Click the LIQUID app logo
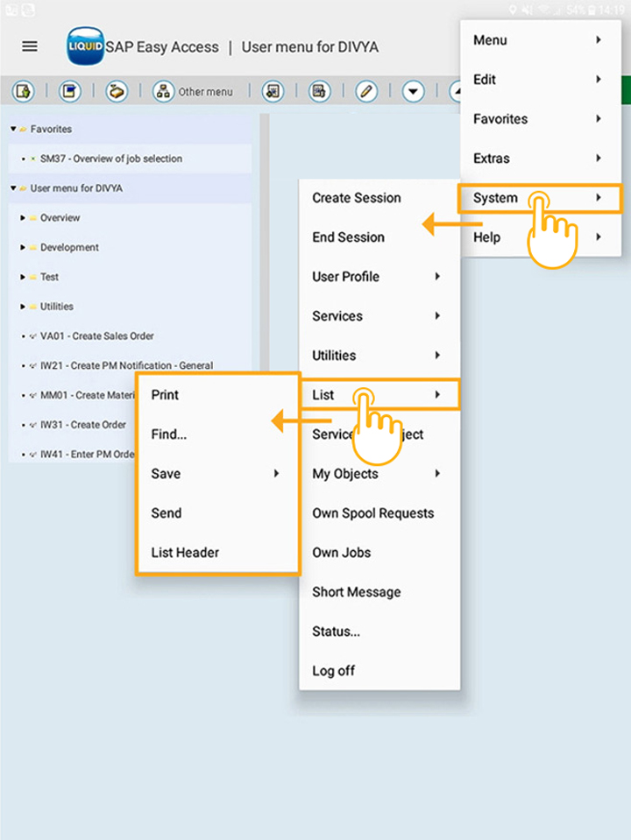631x840 pixels. (x=85, y=46)
